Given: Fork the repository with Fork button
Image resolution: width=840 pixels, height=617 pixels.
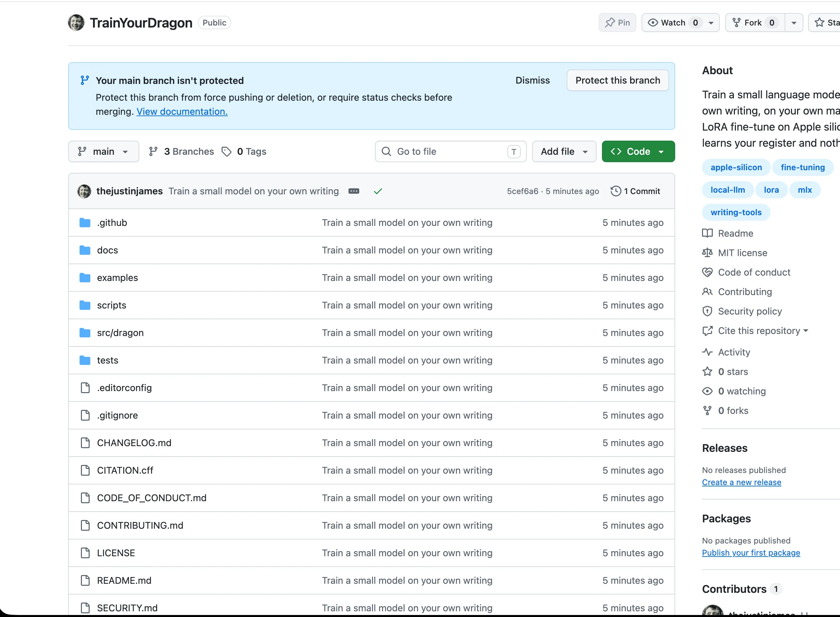Looking at the screenshot, I should click(755, 23).
